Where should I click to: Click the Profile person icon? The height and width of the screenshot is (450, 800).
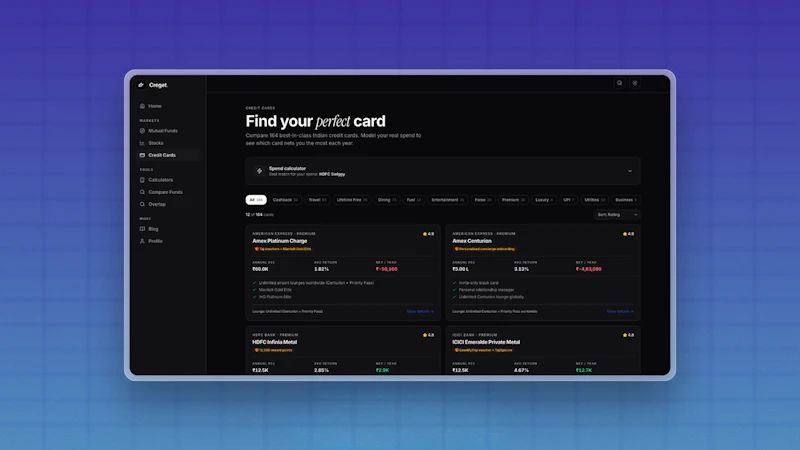pos(142,241)
